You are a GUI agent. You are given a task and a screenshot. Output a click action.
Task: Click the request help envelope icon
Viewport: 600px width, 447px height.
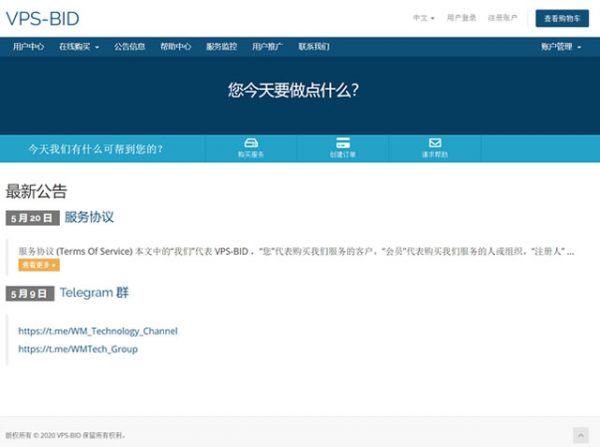435,143
